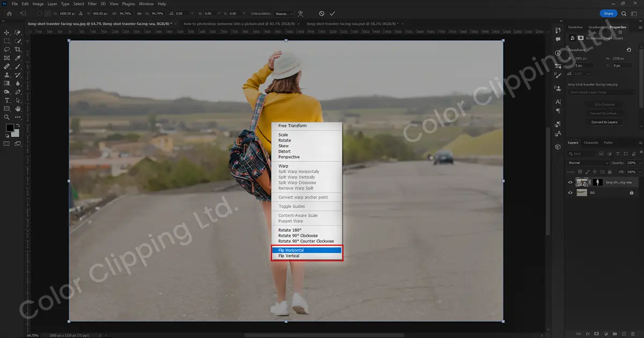
Task: Select the Path Selection tool
Action: click(18, 100)
